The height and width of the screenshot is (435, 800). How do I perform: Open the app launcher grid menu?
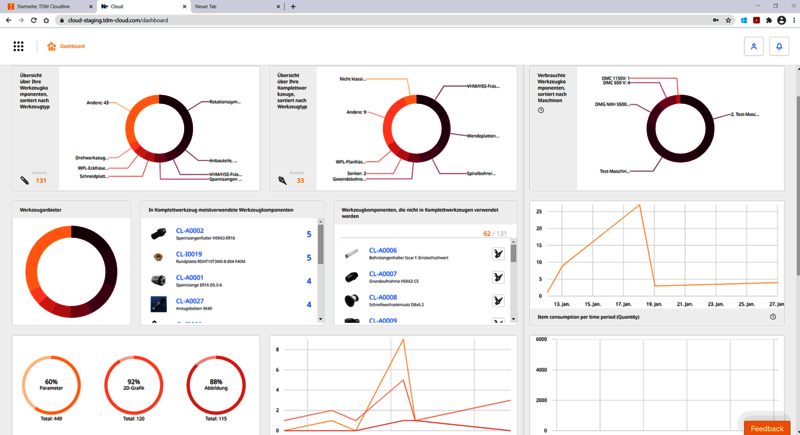(x=18, y=46)
